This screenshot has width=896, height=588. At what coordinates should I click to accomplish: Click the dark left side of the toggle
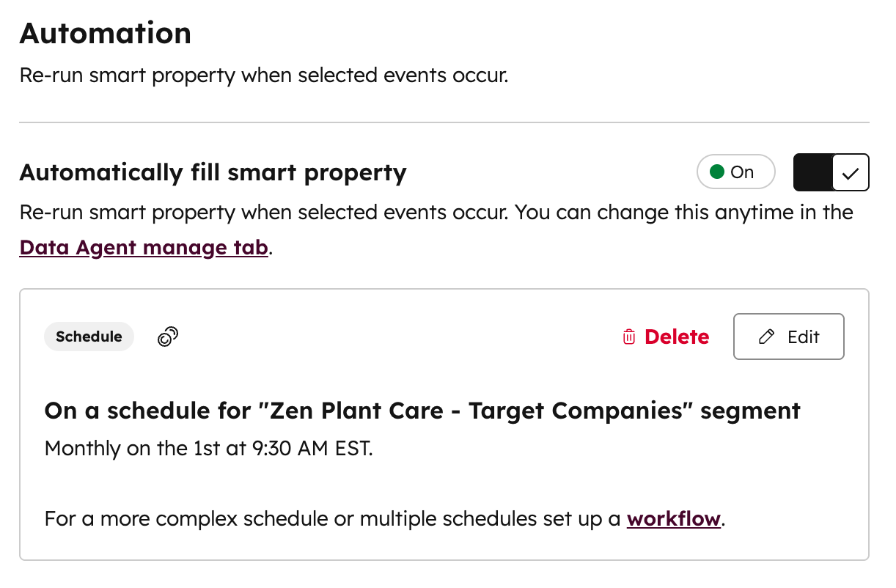[x=814, y=173]
